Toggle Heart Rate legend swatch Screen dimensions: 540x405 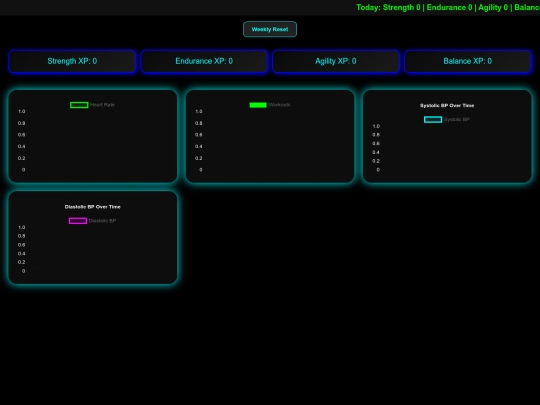tap(79, 105)
